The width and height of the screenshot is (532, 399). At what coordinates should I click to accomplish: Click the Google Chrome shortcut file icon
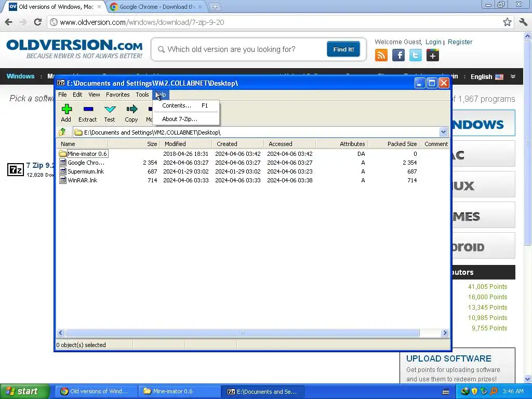tap(63, 163)
